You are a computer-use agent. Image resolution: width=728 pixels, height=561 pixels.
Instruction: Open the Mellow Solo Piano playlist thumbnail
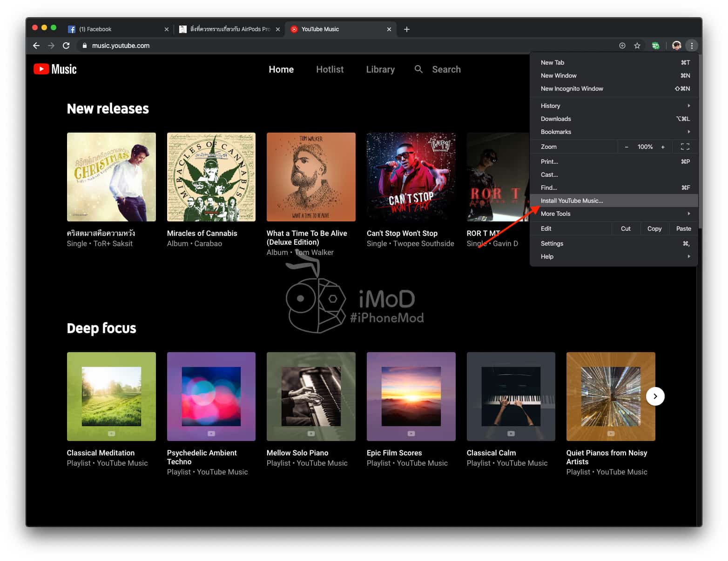click(x=311, y=396)
